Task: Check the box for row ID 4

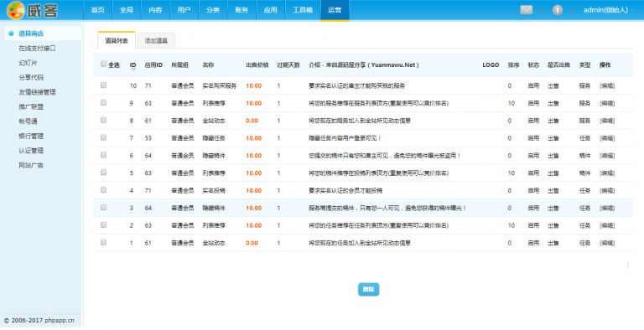Action: (103, 189)
